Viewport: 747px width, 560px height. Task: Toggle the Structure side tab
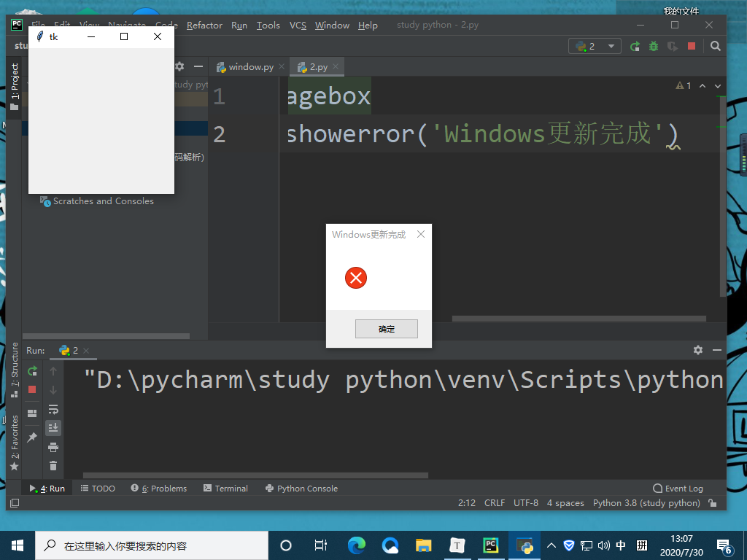15,370
